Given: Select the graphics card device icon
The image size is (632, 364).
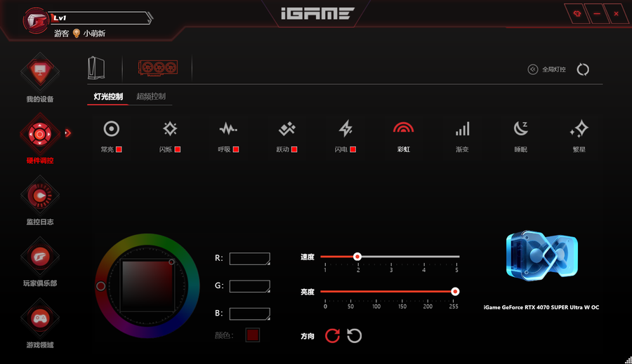Looking at the screenshot, I should [158, 67].
